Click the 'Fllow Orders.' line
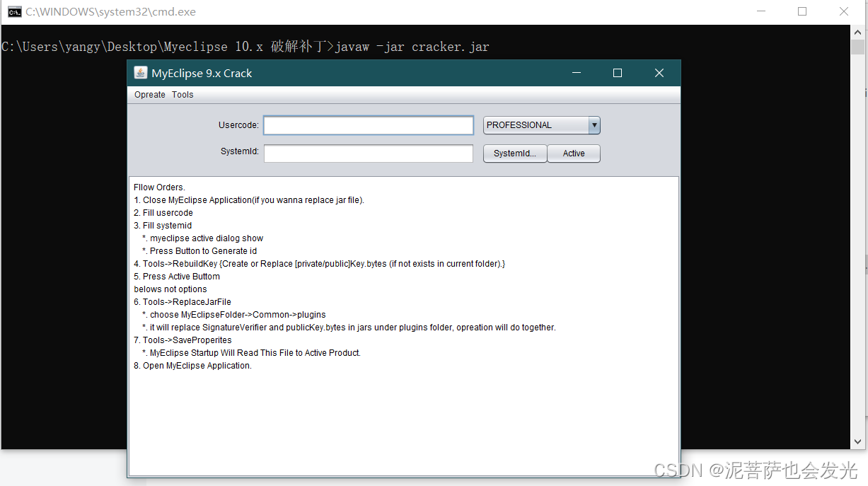The image size is (868, 486). pyautogui.click(x=159, y=187)
